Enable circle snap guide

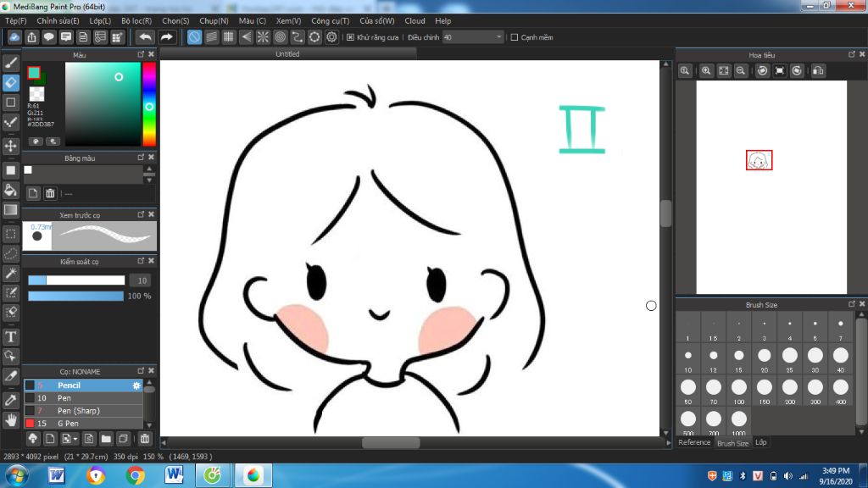280,37
